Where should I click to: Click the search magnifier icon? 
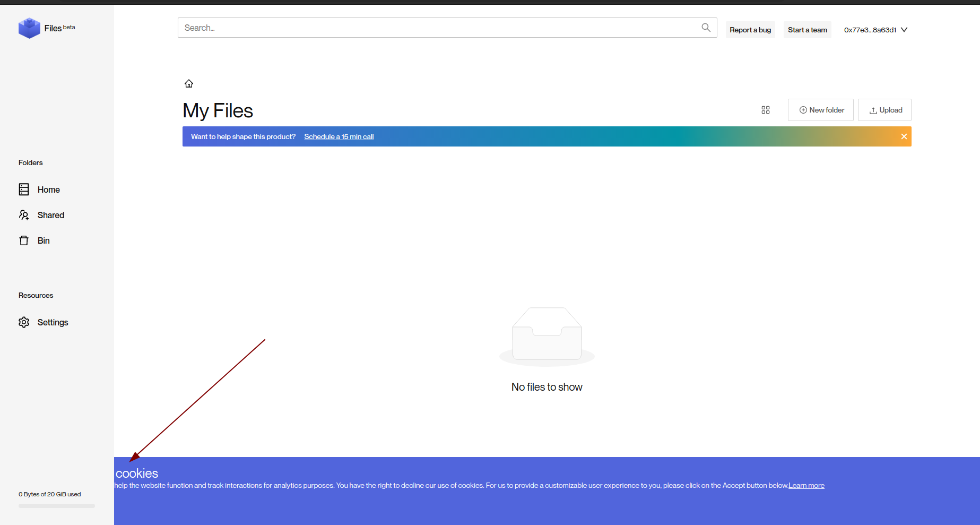tap(706, 27)
